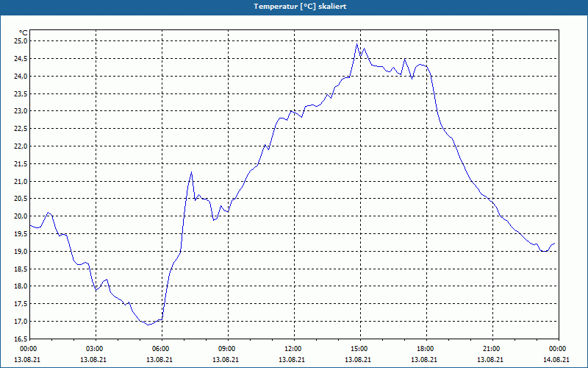Click the '24,0' y-axis value
The width and height of the screenshot is (588, 368).
[x=21, y=77]
